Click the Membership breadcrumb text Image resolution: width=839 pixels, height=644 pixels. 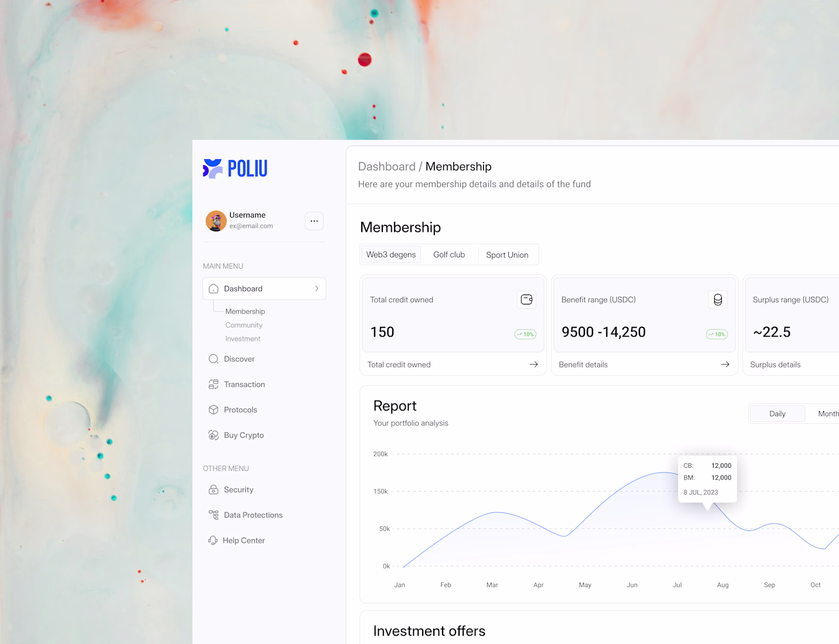coord(458,166)
